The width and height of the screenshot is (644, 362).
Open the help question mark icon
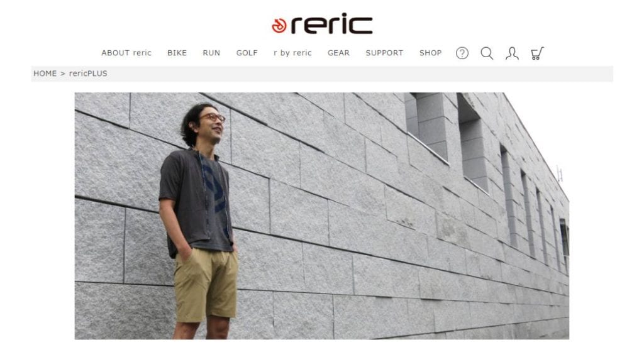click(x=462, y=53)
